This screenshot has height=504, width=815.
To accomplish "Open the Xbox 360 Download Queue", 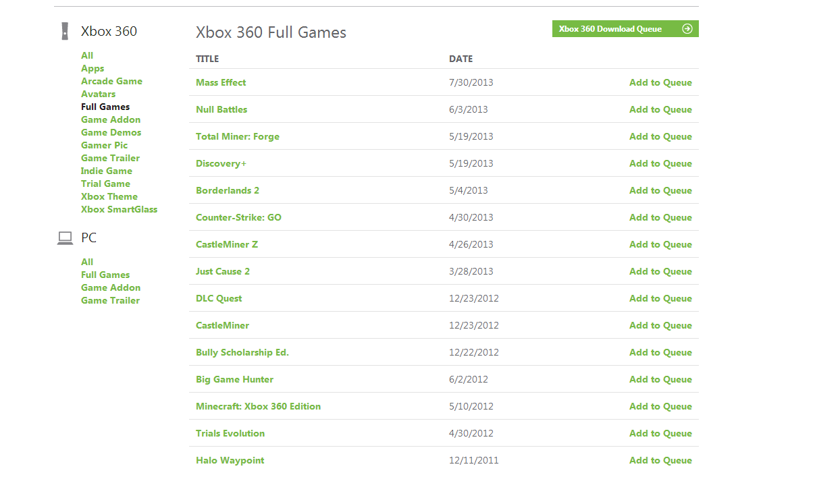I will pos(610,29).
